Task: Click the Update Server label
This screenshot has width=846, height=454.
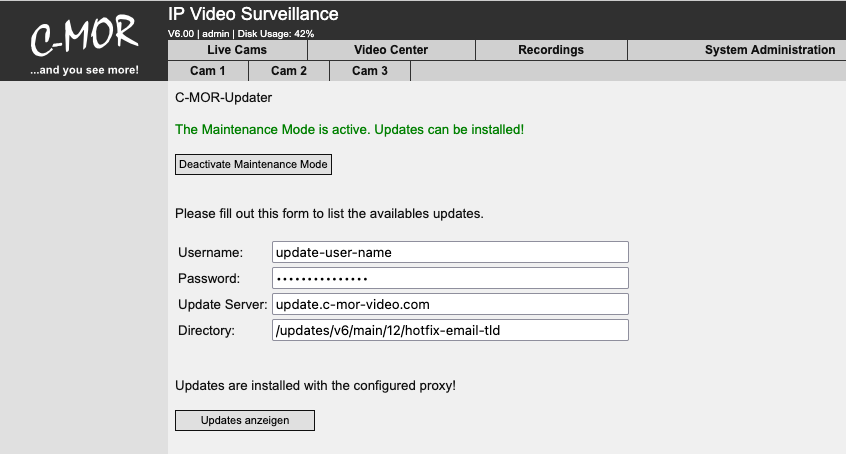Action: (222, 304)
